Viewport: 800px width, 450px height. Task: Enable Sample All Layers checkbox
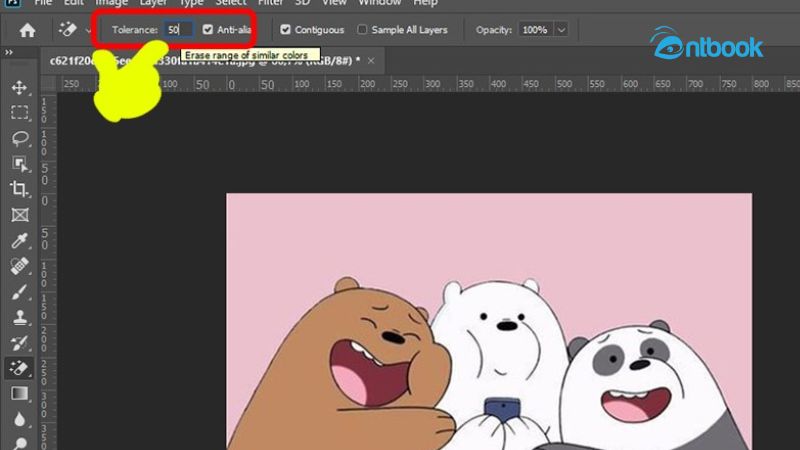click(362, 30)
